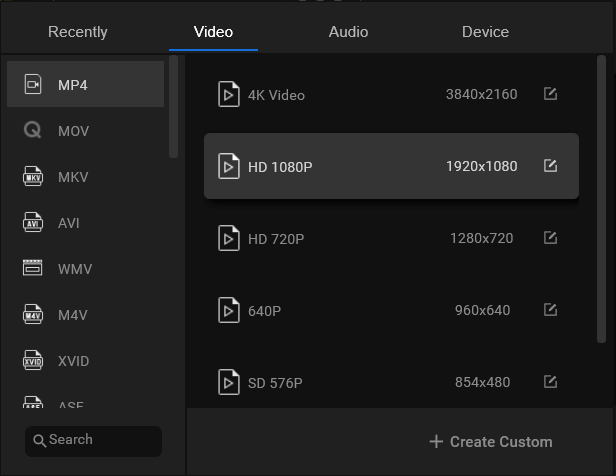
Task: Click the 1920x1080 resolution text
Action: (x=482, y=166)
